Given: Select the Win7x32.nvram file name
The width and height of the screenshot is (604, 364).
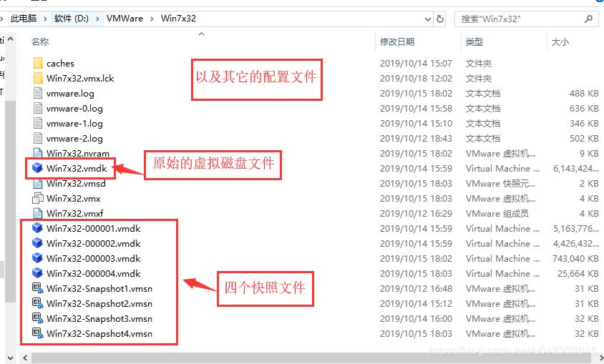Looking at the screenshot, I should click(x=78, y=154).
